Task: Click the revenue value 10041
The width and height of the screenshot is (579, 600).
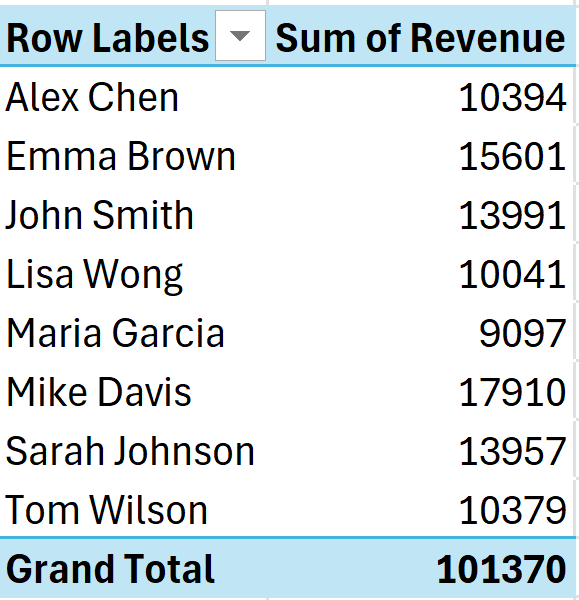Action: (x=512, y=275)
